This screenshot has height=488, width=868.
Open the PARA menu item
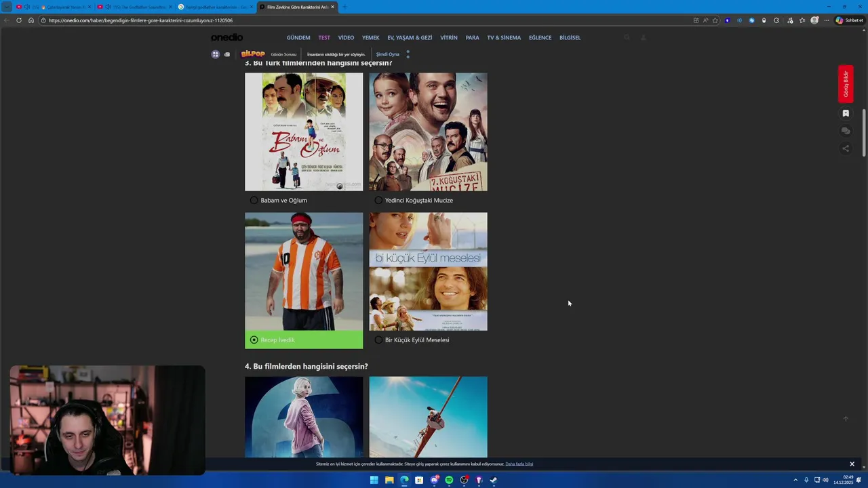pos(472,38)
